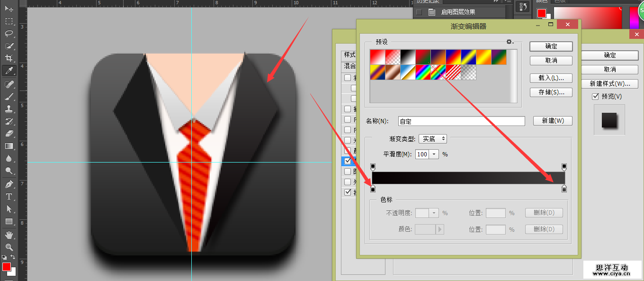Select the Pen tool
This screenshot has width=644, height=281.
[9, 184]
